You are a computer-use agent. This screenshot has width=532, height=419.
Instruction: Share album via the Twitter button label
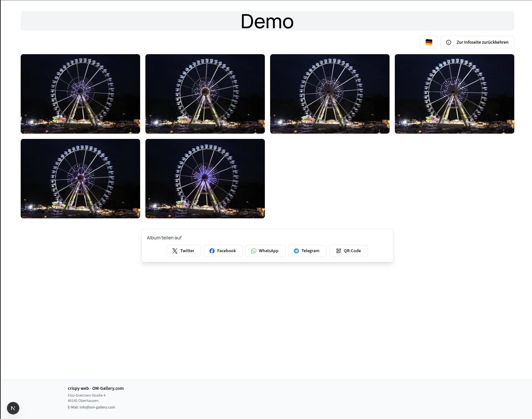coord(187,251)
